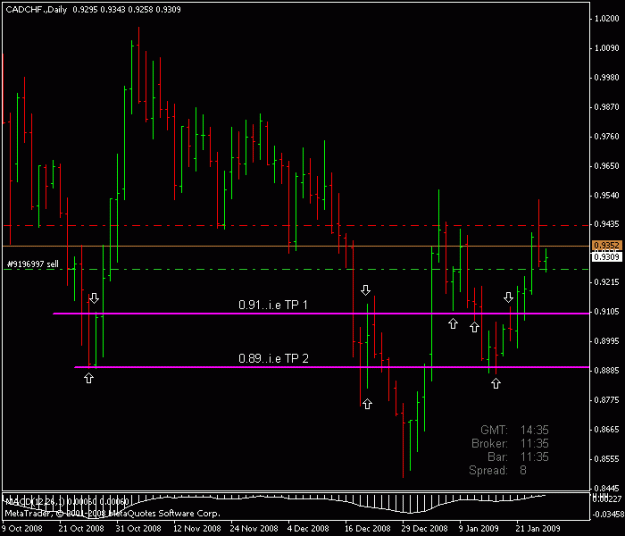Click the 0.9650 price scale label
Image resolution: width=625 pixels, height=536 pixels.
pyautogui.click(x=607, y=166)
